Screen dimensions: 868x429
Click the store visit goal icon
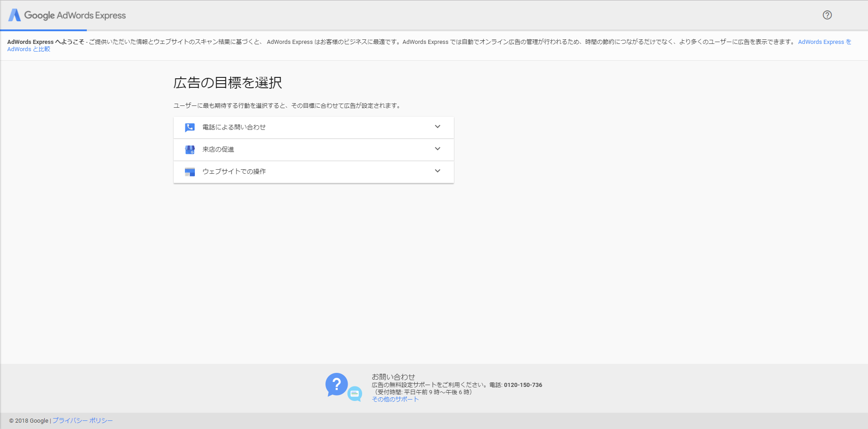190,150
